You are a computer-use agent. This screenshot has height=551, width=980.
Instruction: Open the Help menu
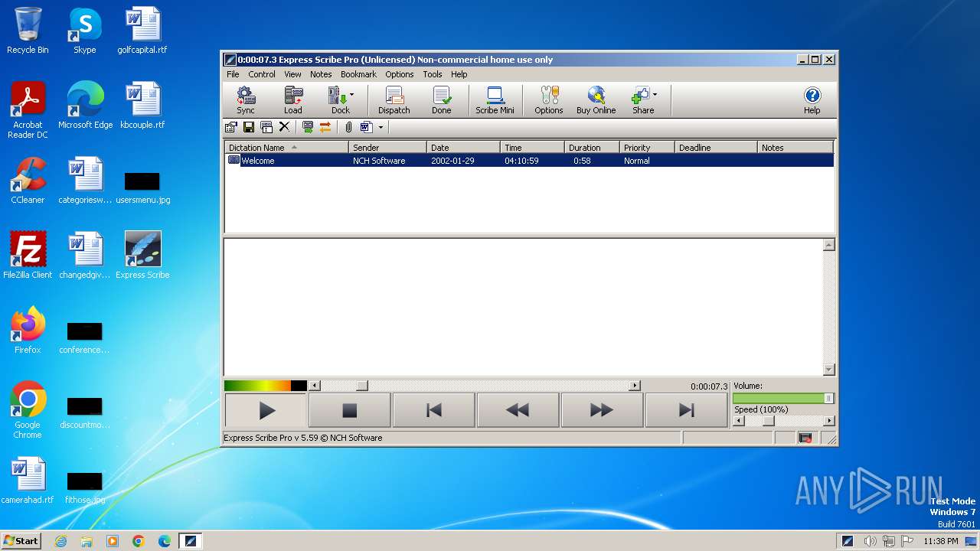459,74
